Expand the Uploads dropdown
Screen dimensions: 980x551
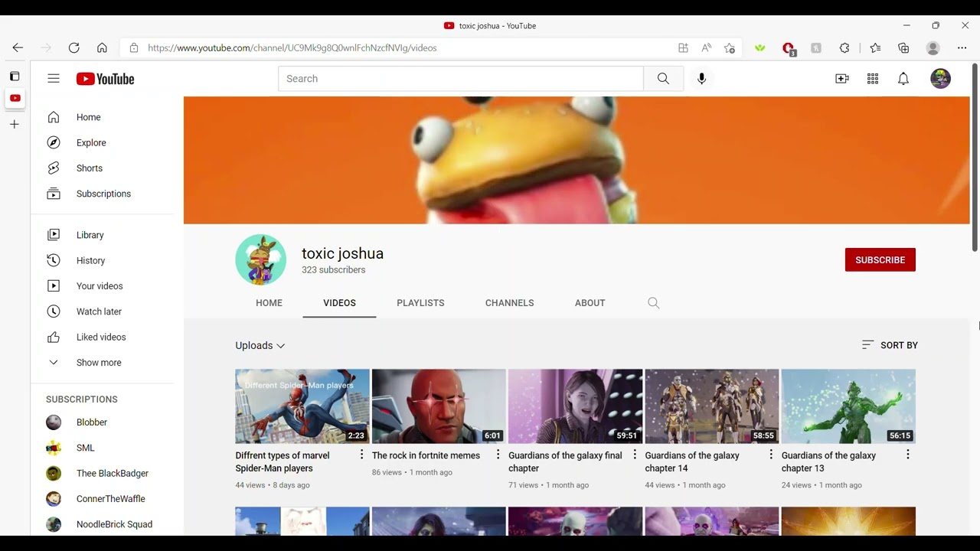coord(260,345)
